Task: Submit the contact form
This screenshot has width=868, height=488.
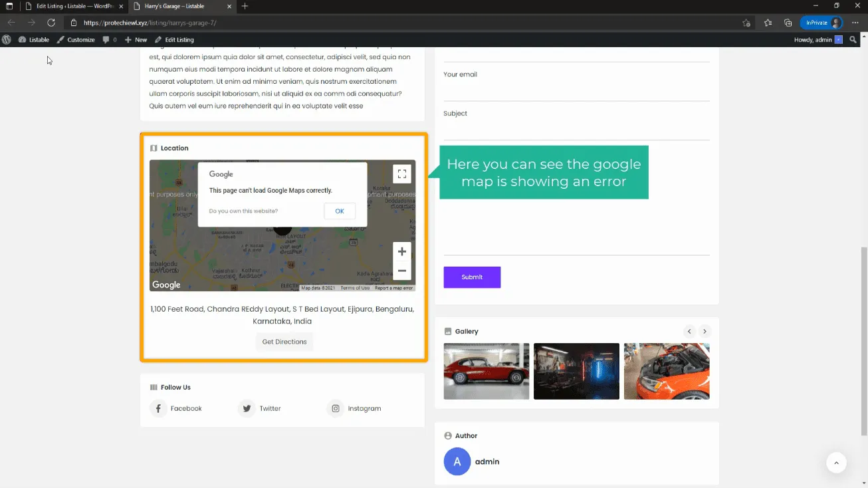Action: pos(472,277)
